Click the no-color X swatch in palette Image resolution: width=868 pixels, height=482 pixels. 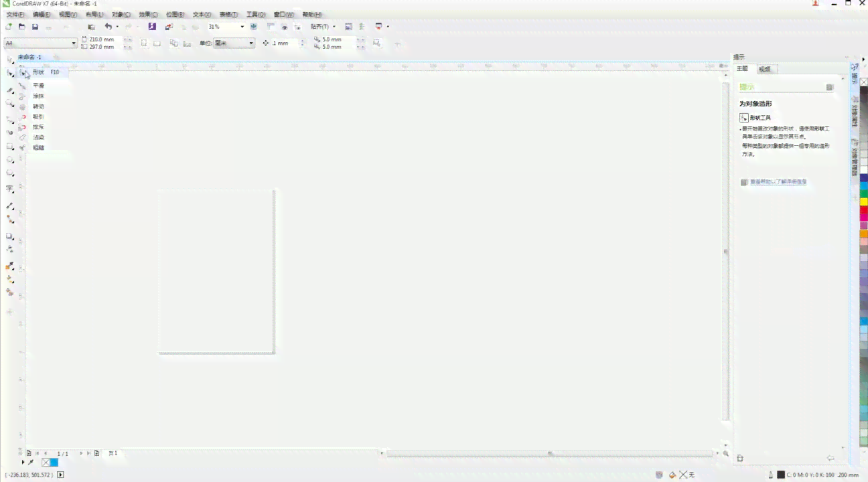tap(864, 81)
